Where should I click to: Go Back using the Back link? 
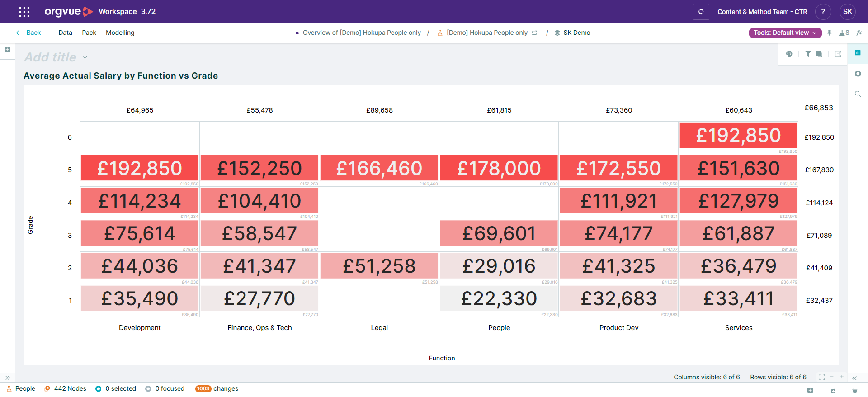(28, 33)
